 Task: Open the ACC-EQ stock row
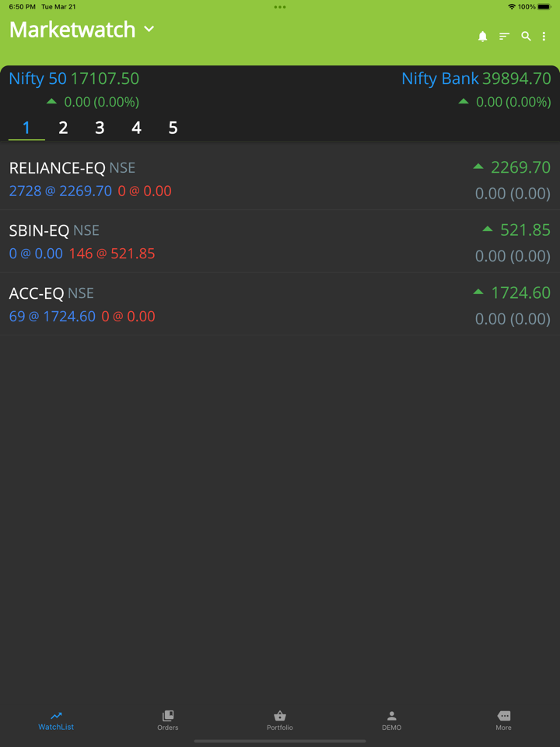(280, 304)
